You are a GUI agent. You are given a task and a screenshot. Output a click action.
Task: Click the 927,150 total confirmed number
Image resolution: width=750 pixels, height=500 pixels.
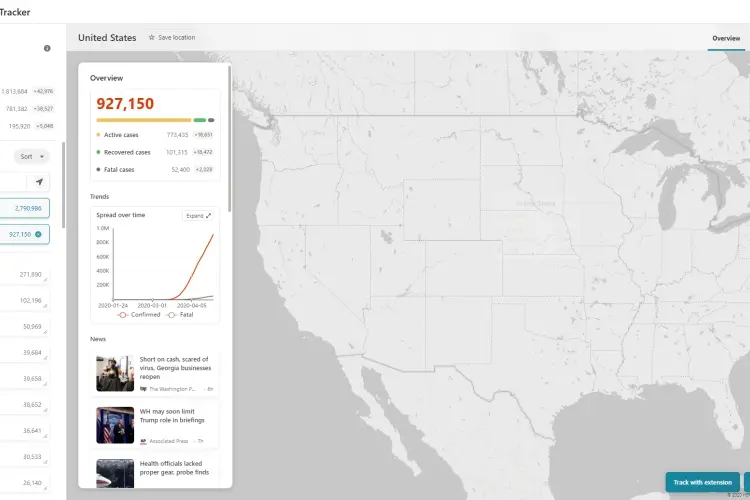(125, 103)
